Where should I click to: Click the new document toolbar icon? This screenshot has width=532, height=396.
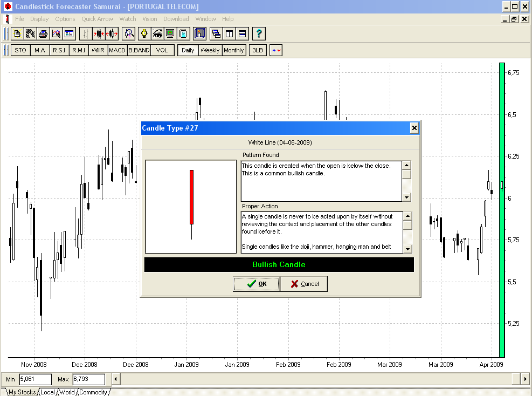[x=17, y=33]
